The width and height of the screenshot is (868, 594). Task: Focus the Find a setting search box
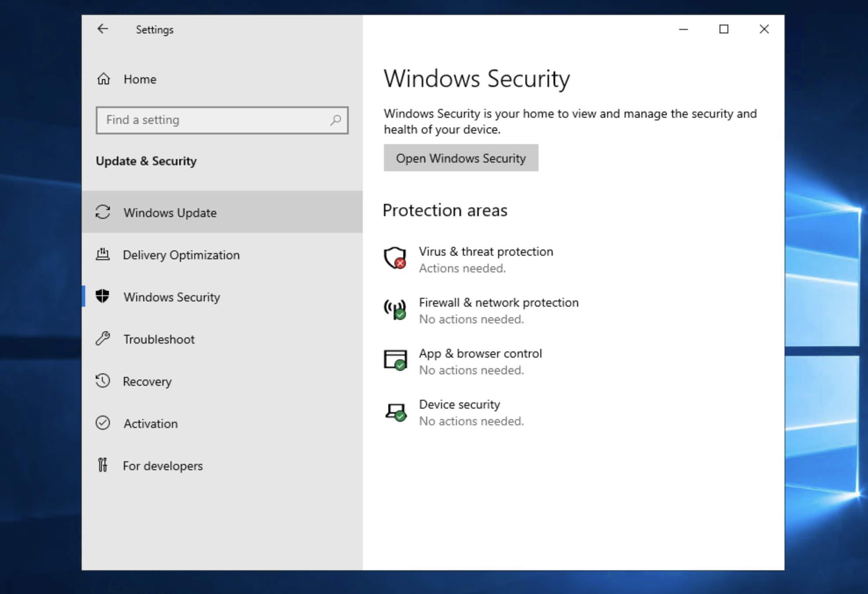(x=215, y=120)
